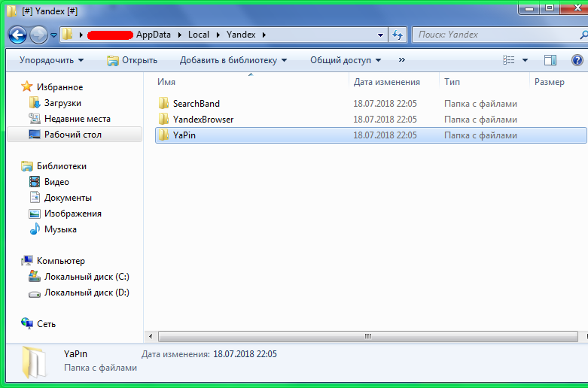Open the Упорядочить menu
This screenshot has width=588, height=388.
51,60
